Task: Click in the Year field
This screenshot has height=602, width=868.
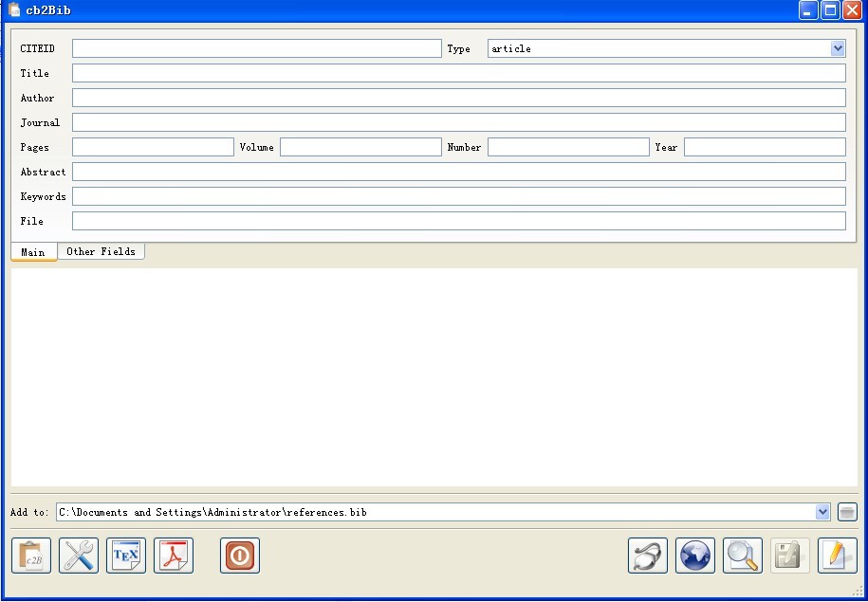Action: click(x=765, y=147)
